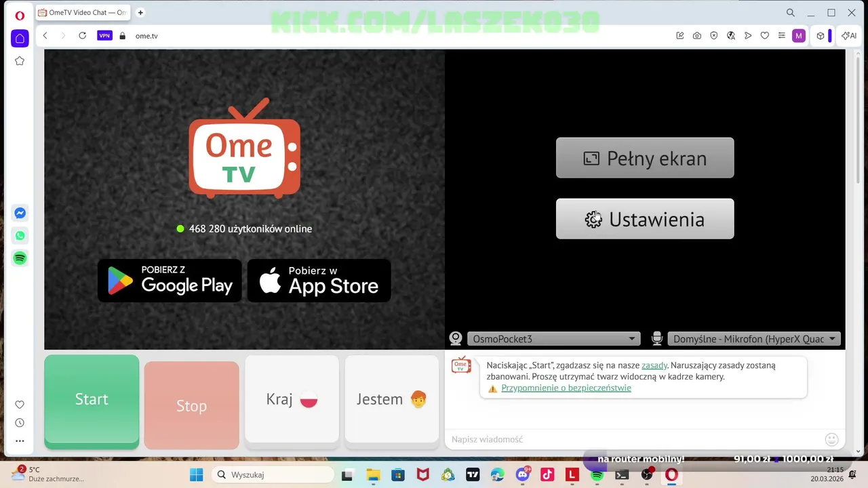The height and width of the screenshot is (488, 868).
Task: Click the Stop button
Action: (191, 405)
